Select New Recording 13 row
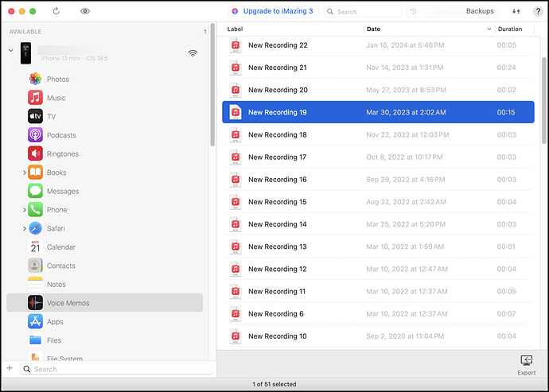This screenshot has width=549, height=392. [378, 246]
